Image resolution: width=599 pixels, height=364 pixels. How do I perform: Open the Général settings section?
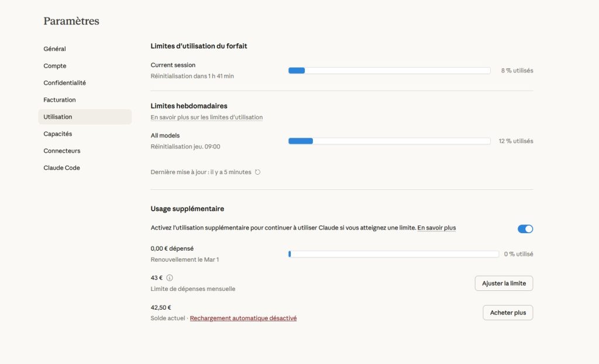[54, 48]
